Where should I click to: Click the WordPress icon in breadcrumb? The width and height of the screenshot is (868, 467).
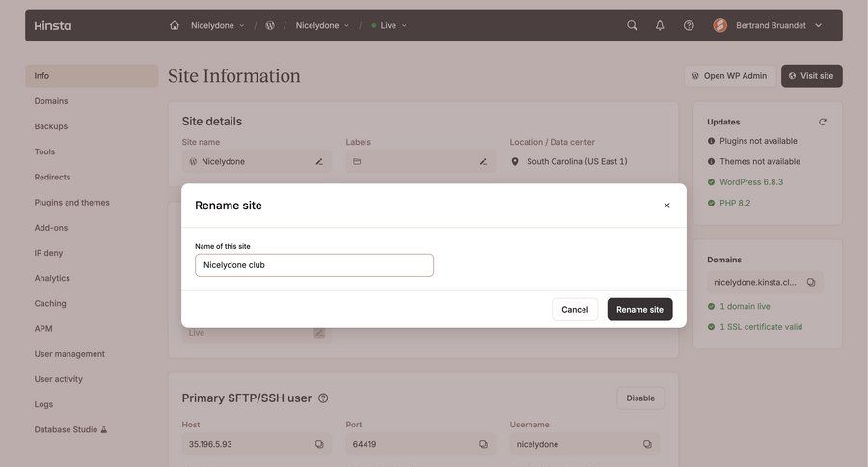pyautogui.click(x=270, y=25)
